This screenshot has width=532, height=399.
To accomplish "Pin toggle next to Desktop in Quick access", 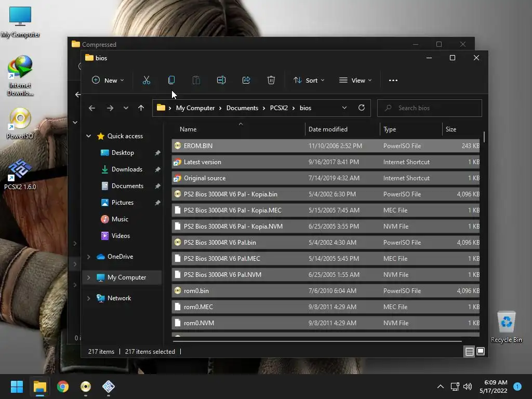I will pyautogui.click(x=157, y=153).
